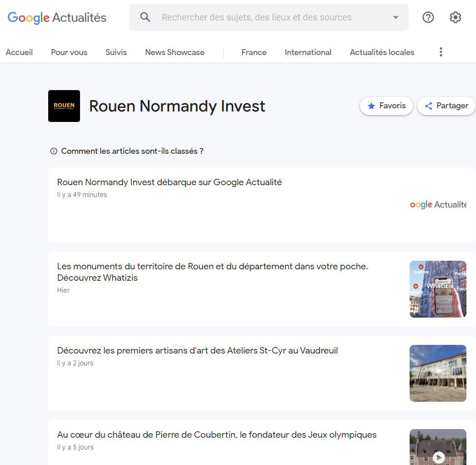Viewport: 476px width, 465px height.
Task: Open settings with the gear icon
Action: coord(456,17)
